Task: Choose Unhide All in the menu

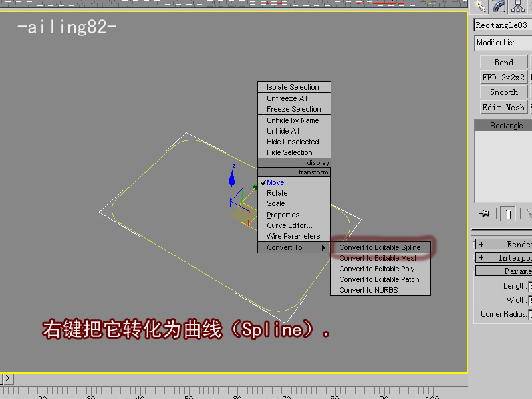Action: coord(294,131)
